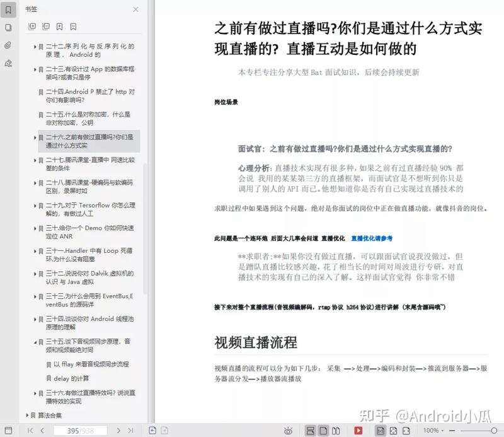
Task: Expand all bookmarks using the toolbar icon
Action: point(31,26)
